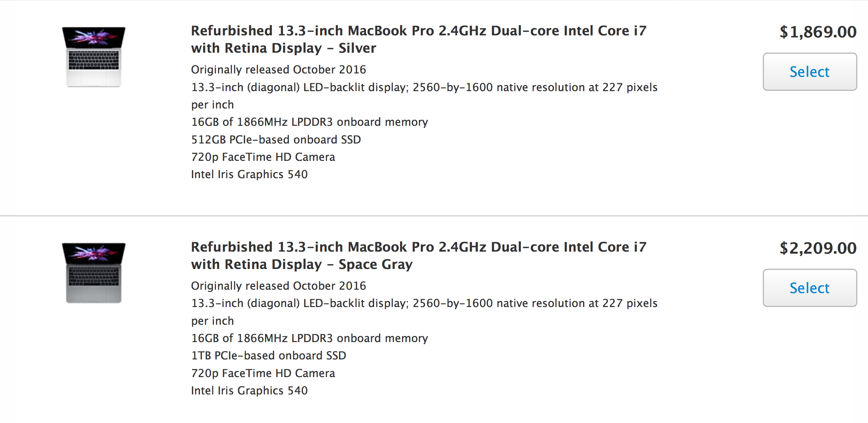Viewport: 868px width, 423px height.
Task: Click the Space Gray model's release date text
Action: pyautogui.click(x=278, y=286)
